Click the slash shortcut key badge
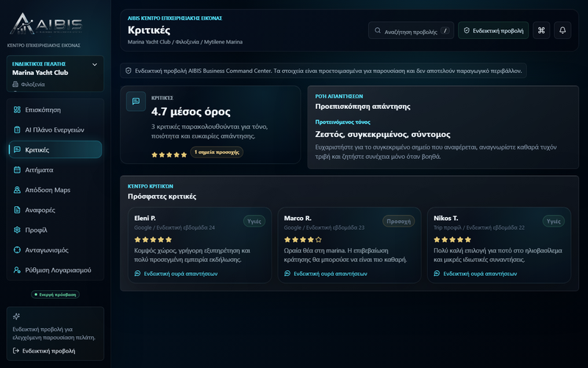 coord(445,31)
